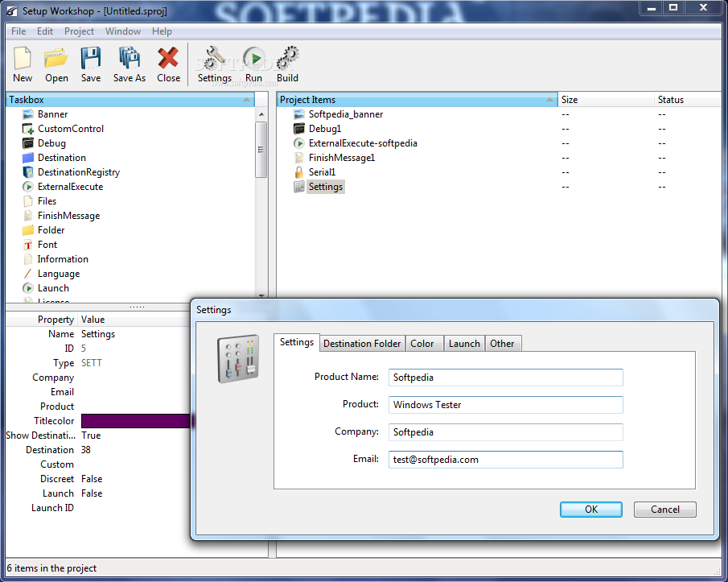Open the File menu
Screen dimensions: 728x582
(x=19, y=31)
